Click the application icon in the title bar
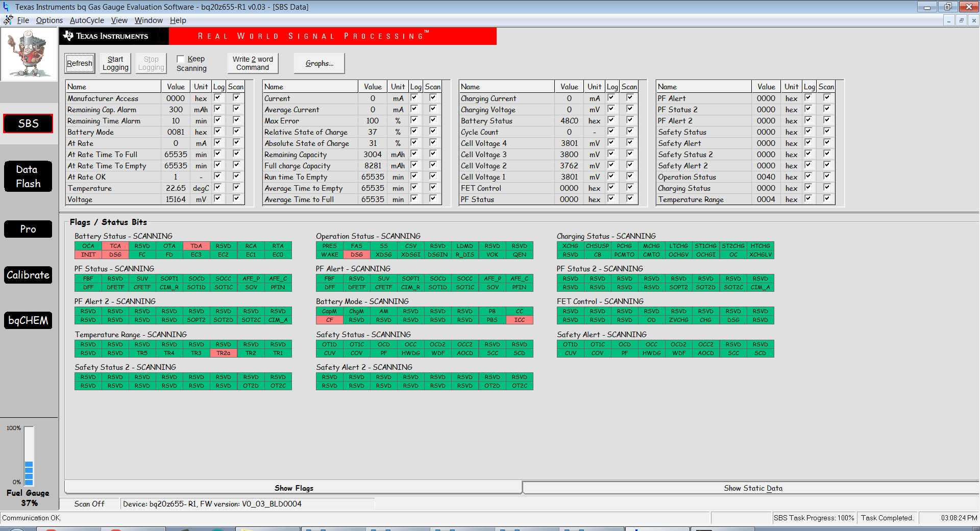 click(6, 7)
